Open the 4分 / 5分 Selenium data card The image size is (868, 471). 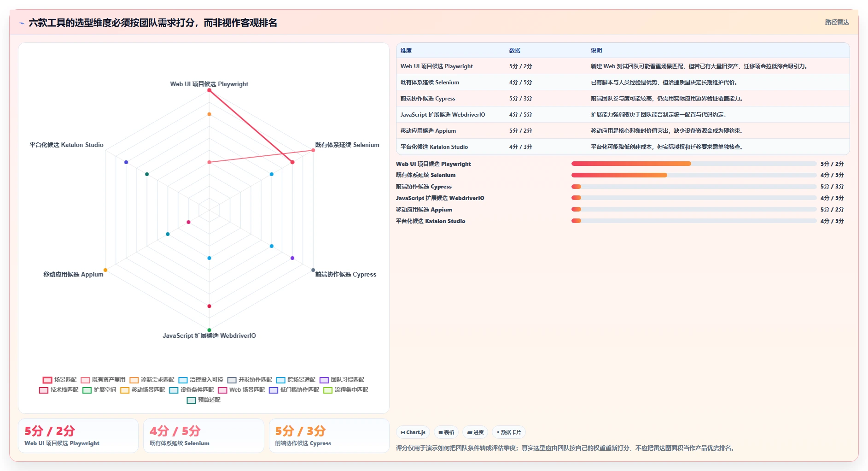204,436
